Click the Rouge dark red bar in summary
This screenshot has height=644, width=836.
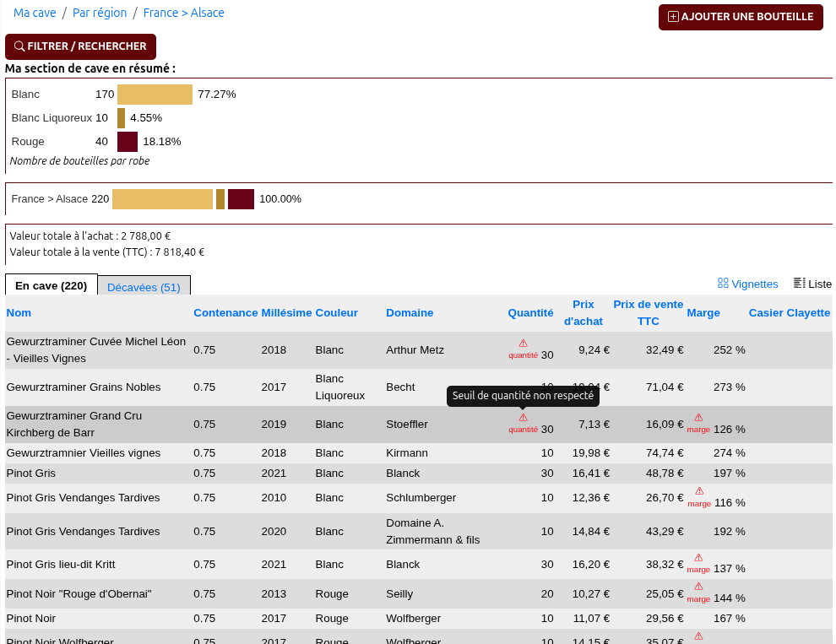[x=128, y=142]
